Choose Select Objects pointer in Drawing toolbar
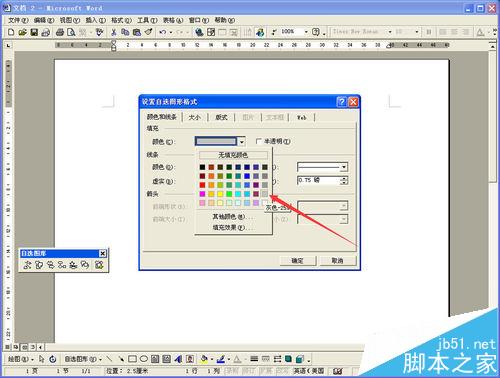Screen dimensions: 500x378 click(41, 359)
